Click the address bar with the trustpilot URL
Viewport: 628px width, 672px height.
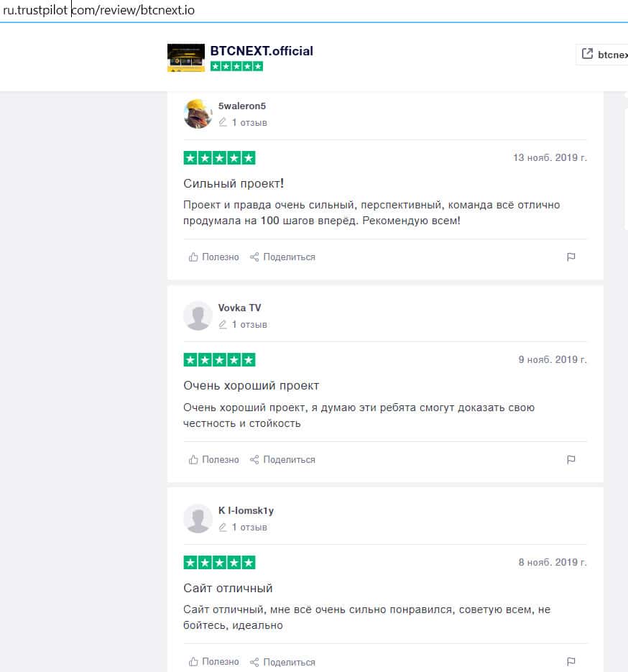click(x=314, y=10)
